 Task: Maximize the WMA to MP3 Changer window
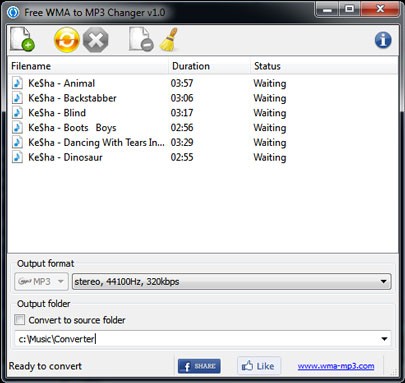click(350, 9)
